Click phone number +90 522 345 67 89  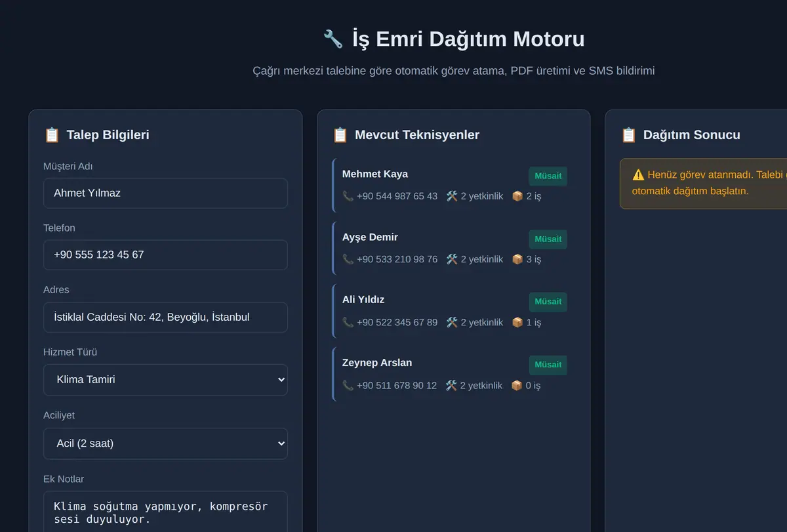(x=397, y=322)
